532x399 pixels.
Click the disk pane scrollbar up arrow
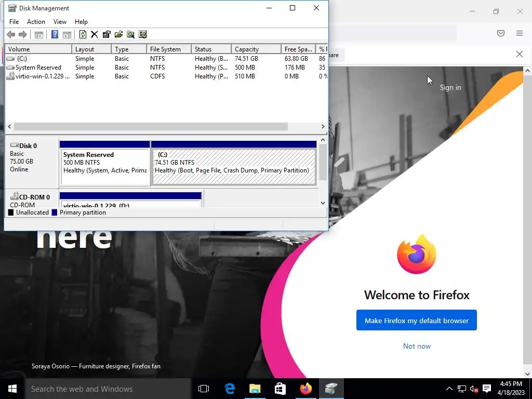tap(323, 140)
